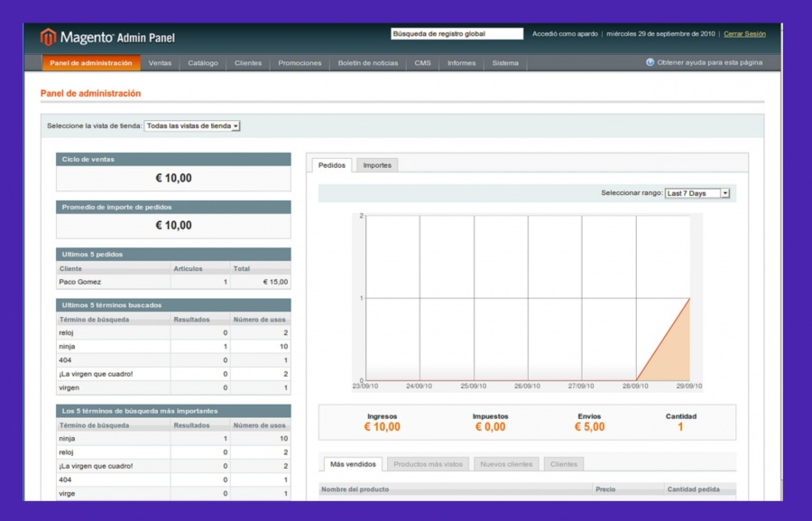Open the Boletín de noticias menu
Image resolution: width=812 pixels, height=521 pixels.
[x=368, y=62]
